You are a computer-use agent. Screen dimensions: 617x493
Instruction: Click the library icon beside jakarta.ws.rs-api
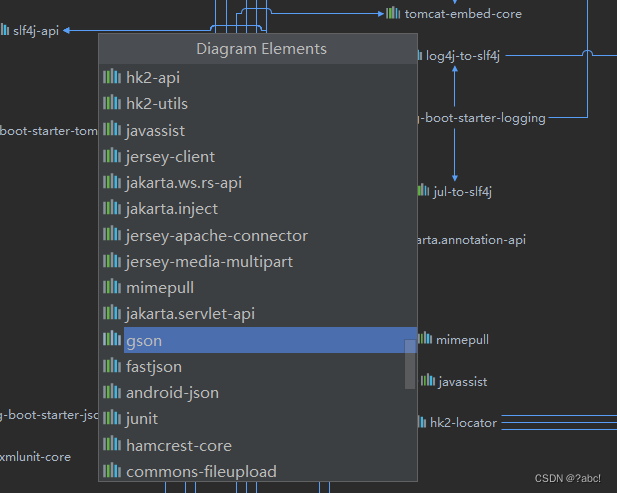coord(112,182)
